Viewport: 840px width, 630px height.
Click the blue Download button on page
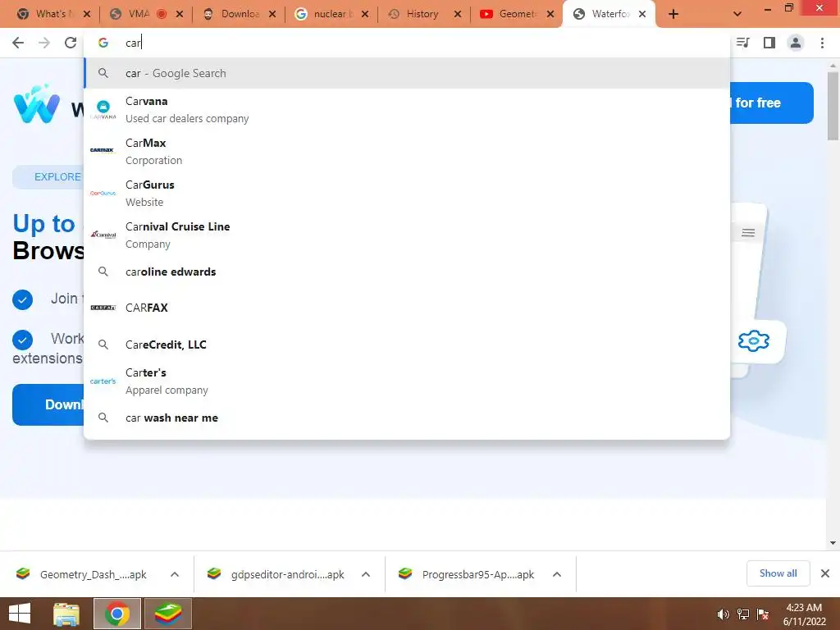pos(48,404)
